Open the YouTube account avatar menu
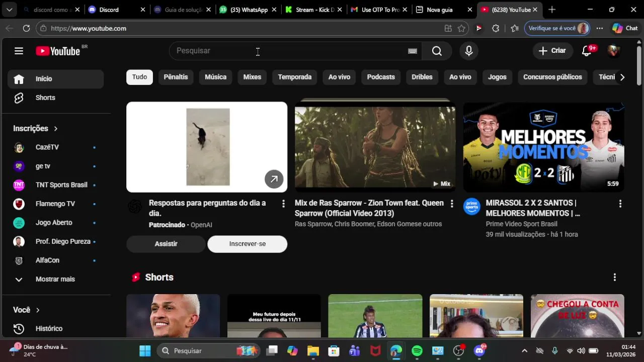The image size is (644, 362). coord(613,51)
